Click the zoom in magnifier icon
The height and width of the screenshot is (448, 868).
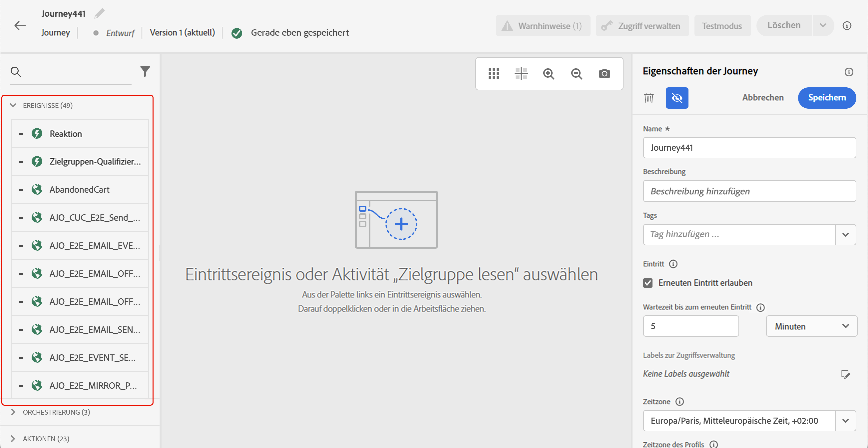(x=549, y=73)
